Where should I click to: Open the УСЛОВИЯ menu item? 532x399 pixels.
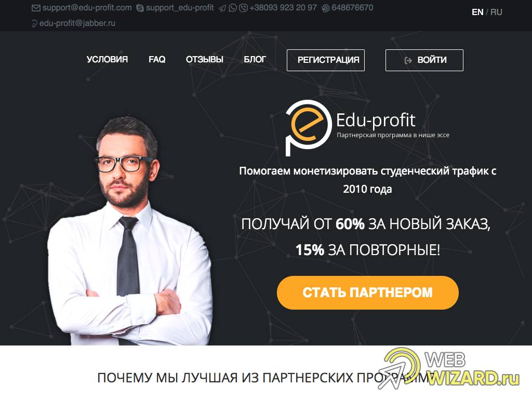tap(107, 59)
